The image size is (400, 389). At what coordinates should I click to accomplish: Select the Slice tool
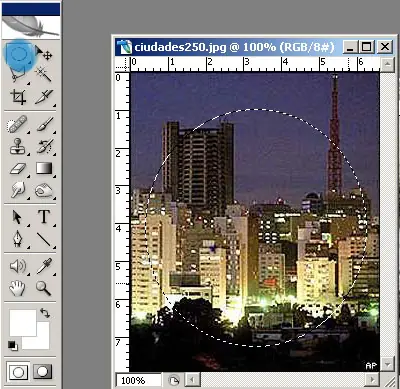44,97
